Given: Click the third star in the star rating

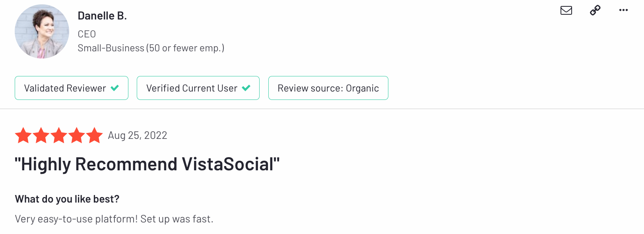Looking at the screenshot, I should click(58, 135).
